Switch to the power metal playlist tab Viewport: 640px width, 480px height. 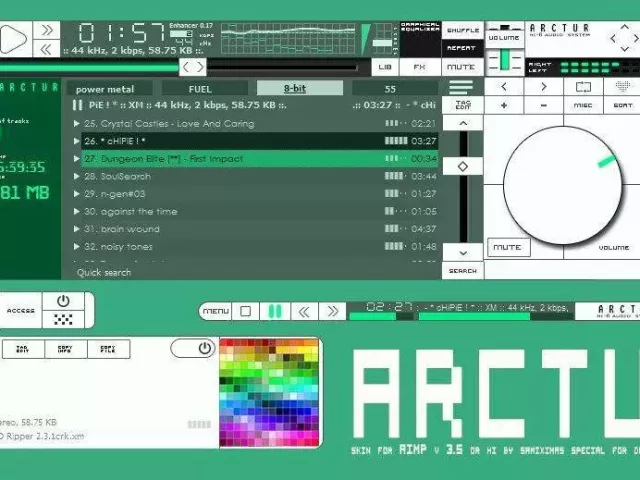click(x=105, y=89)
